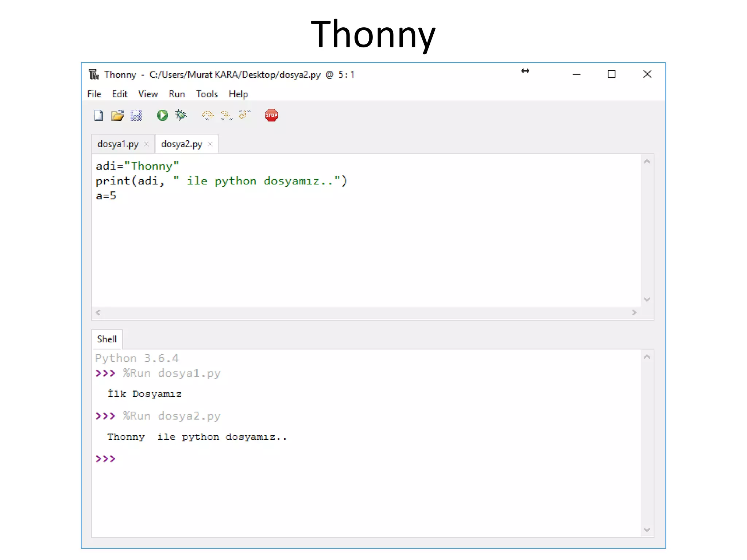Maximize the Thonny window
Viewport: 747px width, 560px height.
tap(612, 74)
